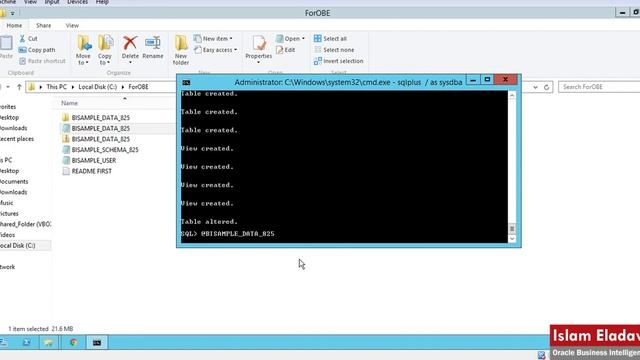Click the SQL prompt line in cmd window
Viewport: 640px width, 360px height.
click(x=228, y=234)
